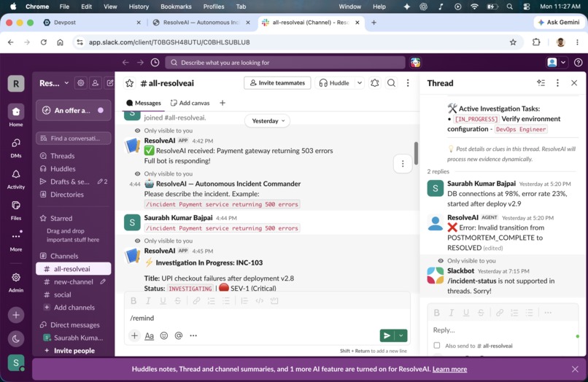This screenshot has height=382, width=588.
Task: Click Invite people in sidebar
Action: 74,351
